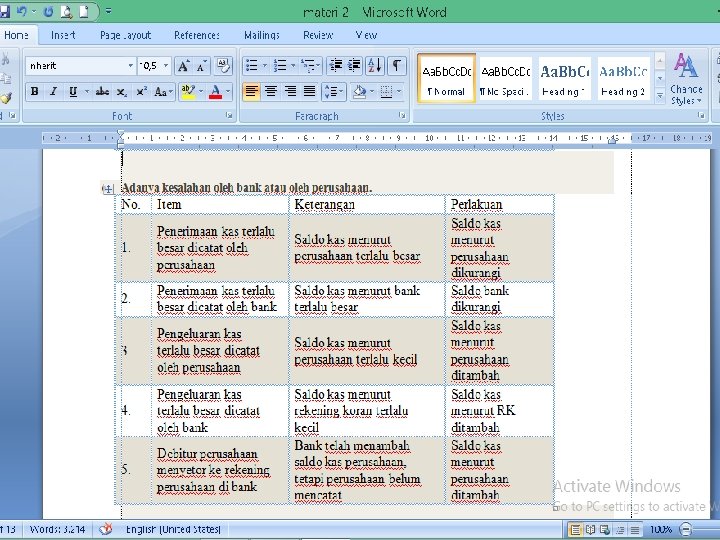Toggle Subscript formatting

click(x=121, y=91)
